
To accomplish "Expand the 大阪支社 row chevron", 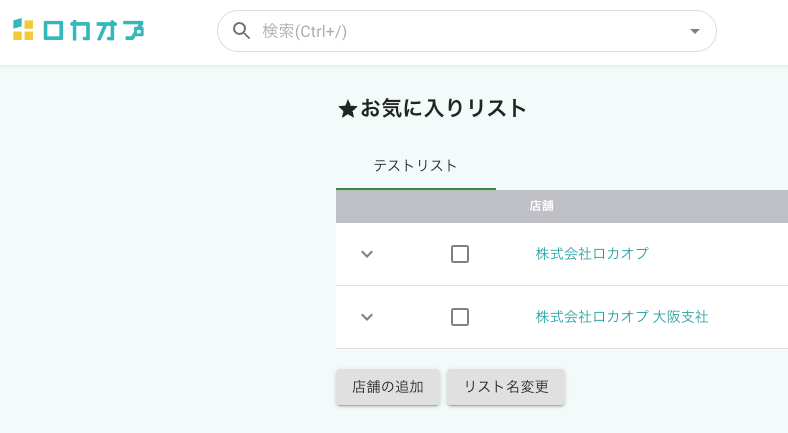I will coord(367,317).
